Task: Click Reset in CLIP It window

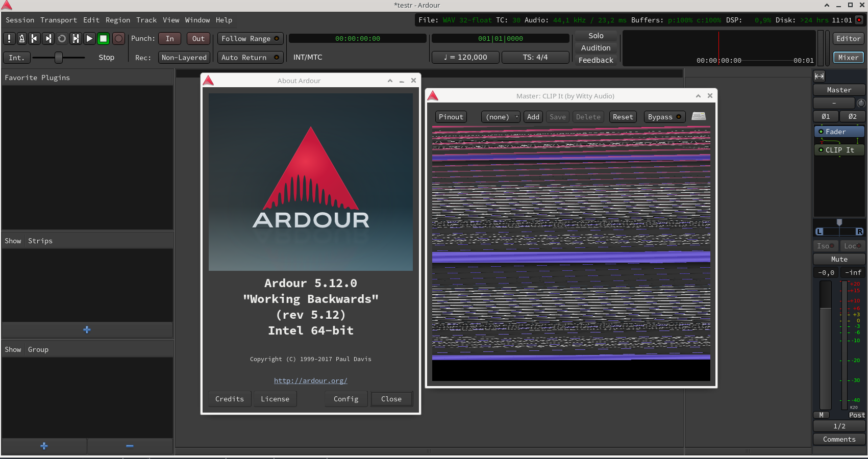Action: coord(623,117)
